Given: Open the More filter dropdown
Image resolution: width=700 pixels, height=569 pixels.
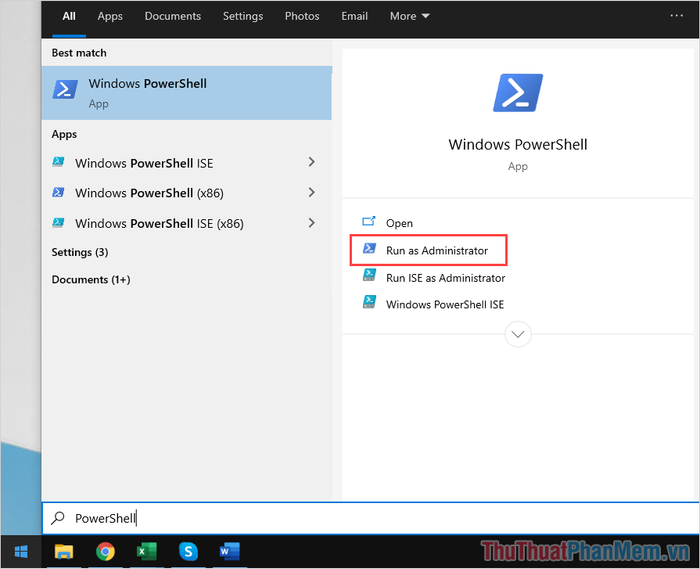Looking at the screenshot, I should coord(409,16).
